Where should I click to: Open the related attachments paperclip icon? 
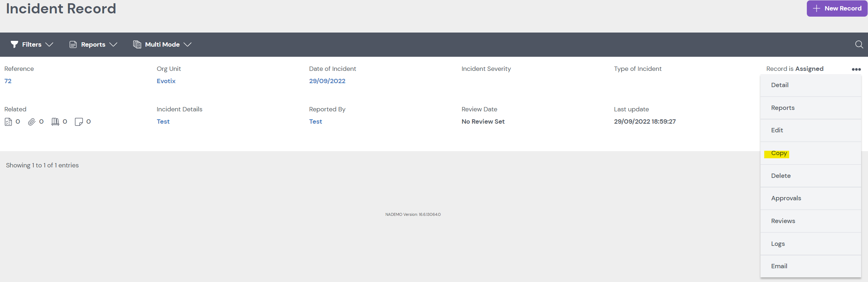click(32, 122)
